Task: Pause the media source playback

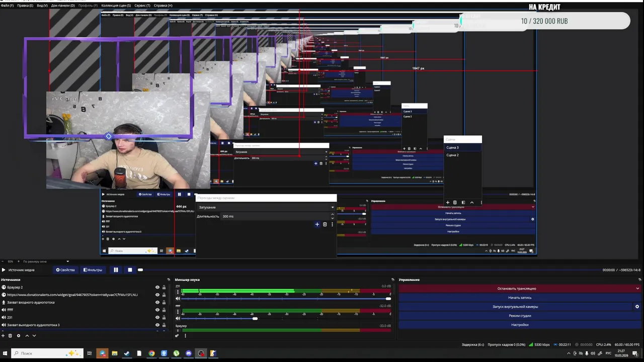Action: (x=116, y=270)
